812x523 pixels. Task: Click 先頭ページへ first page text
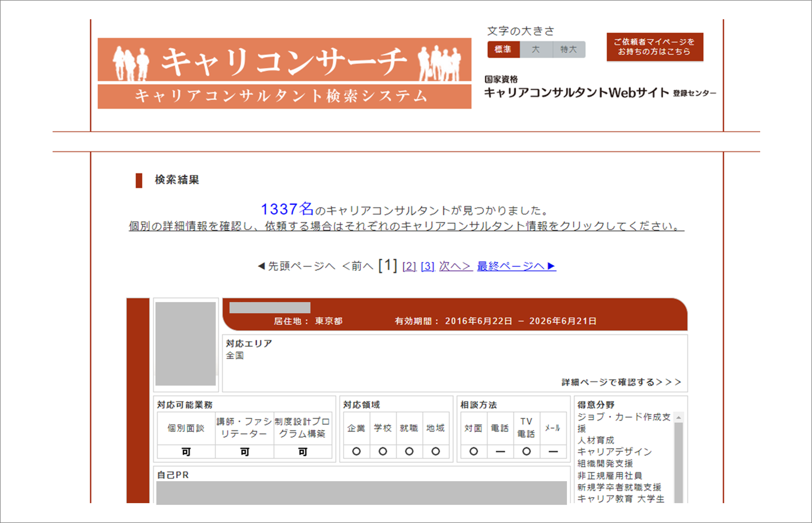click(x=296, y=266)
